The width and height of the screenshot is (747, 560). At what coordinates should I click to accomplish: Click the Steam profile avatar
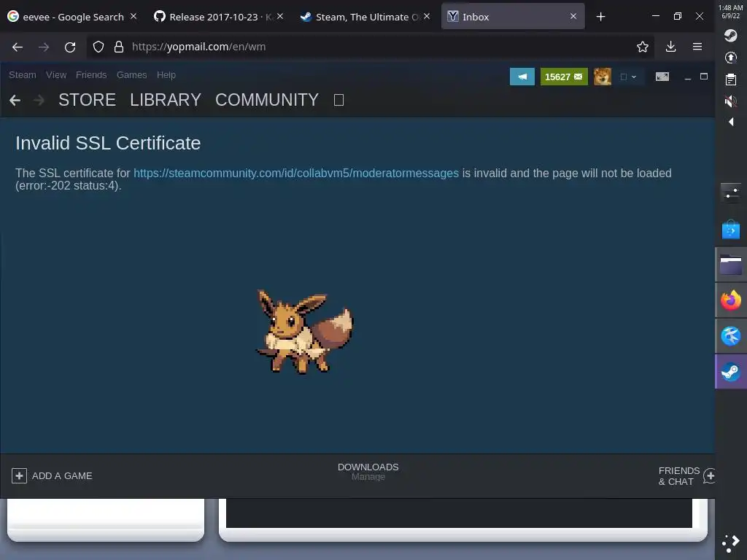pyautogui.click(x=602, y=77)
